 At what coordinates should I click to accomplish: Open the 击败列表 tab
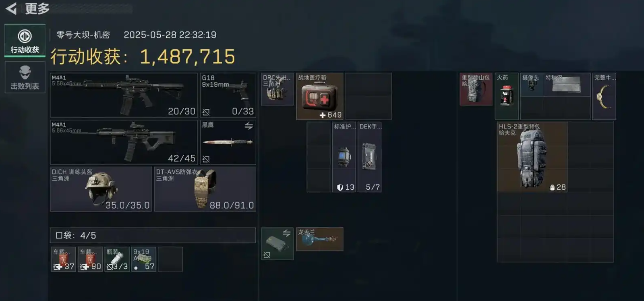(x=25, y=77)
